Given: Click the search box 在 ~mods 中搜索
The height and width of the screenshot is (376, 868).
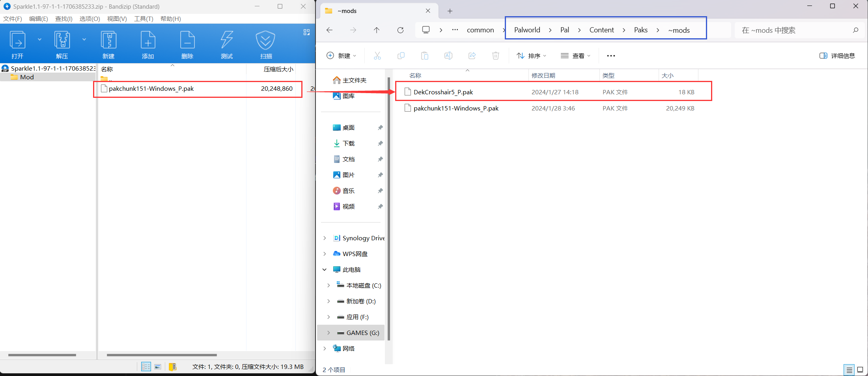Looking at the screenshot, I should tap(799, 30).
